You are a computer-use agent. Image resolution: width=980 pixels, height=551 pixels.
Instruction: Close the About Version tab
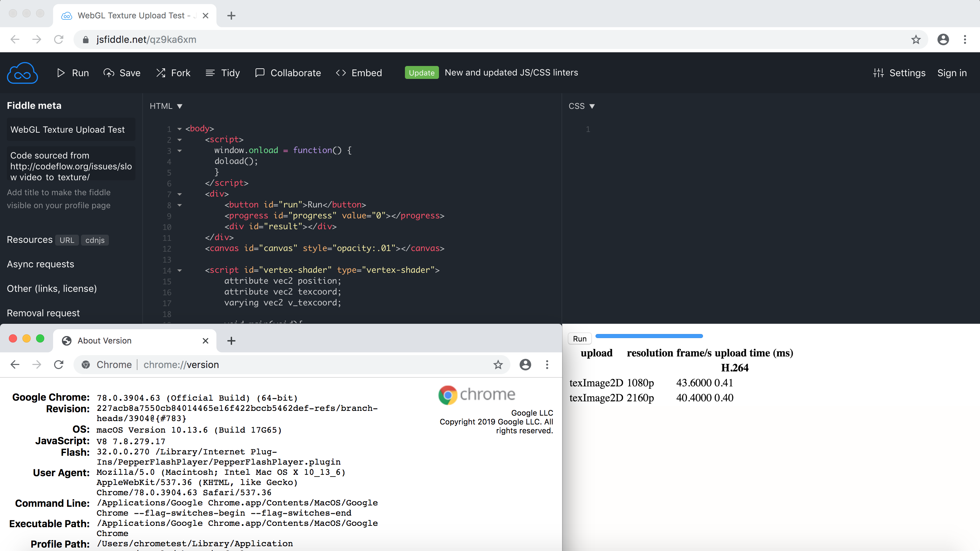(x=206, y=341)
